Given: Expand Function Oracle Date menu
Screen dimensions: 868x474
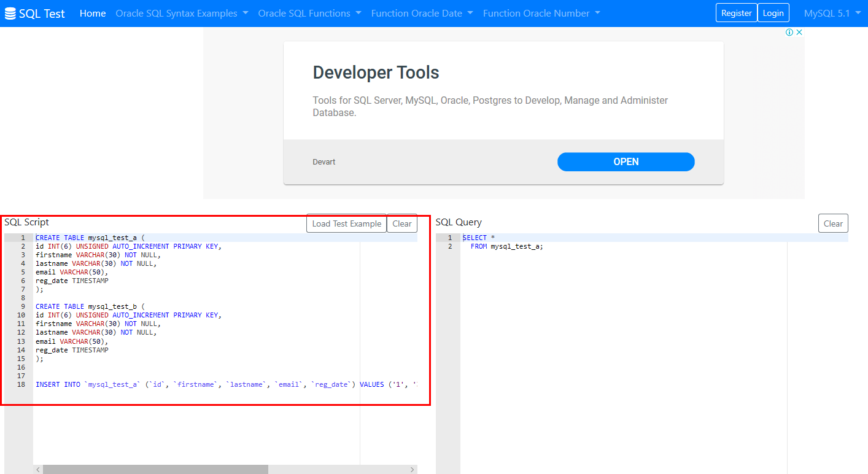Looking at the screenshot, I should point(422,14).
